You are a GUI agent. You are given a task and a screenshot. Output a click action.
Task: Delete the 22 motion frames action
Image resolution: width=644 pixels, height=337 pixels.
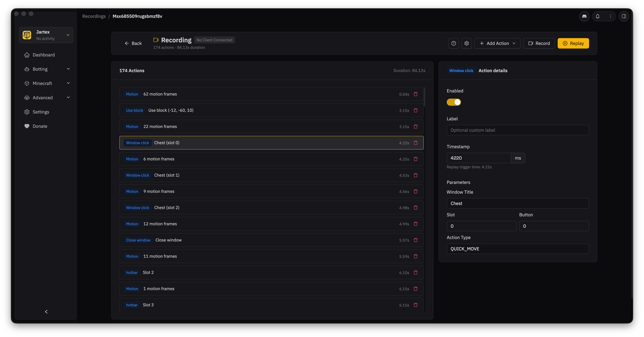415,127
